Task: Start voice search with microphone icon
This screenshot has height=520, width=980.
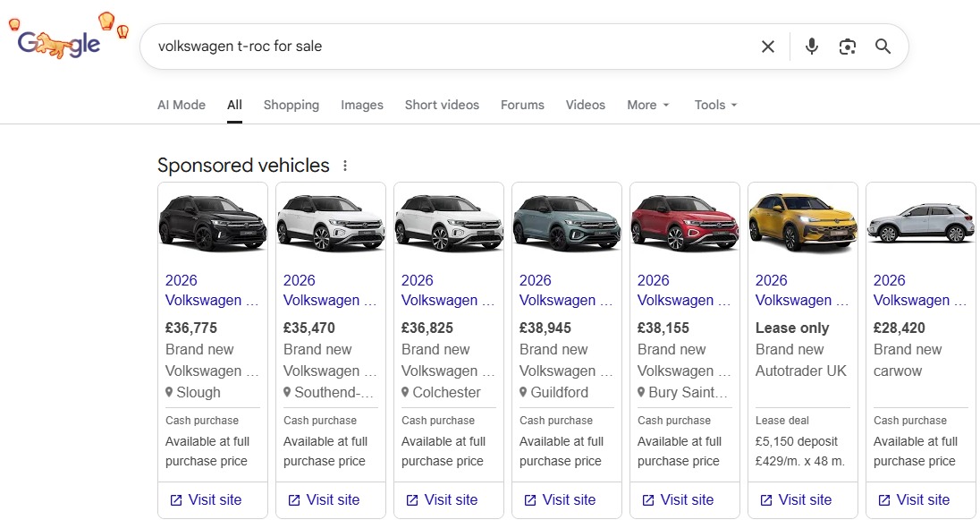Action: click(x=811, y=47)
